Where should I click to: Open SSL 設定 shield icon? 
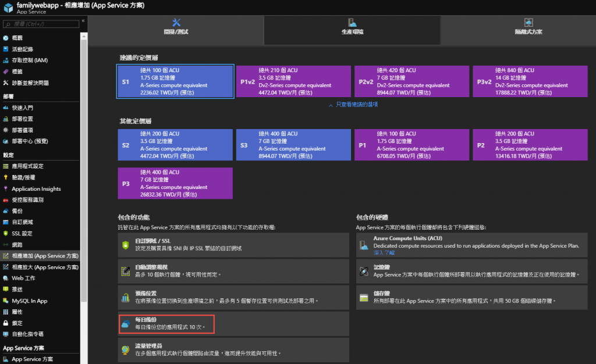[6, 233]
